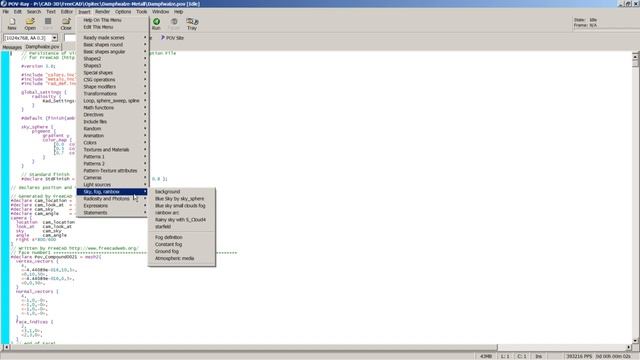
Task: Close the open Insert menu
Action: [84, 12]
